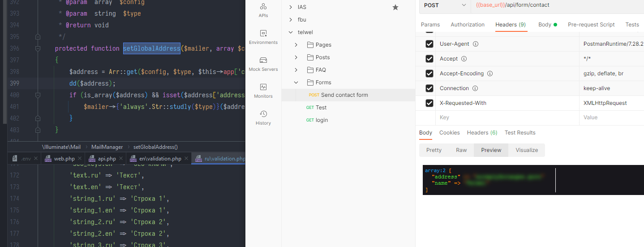Screen dimensions: 644x247
Task: Open response Headers (6) tab
Action: [482, 133]
